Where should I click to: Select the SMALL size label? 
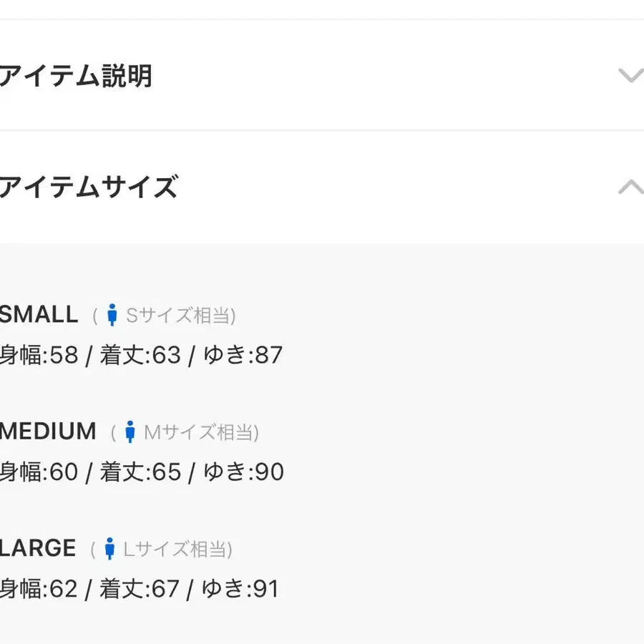[39, 315]
